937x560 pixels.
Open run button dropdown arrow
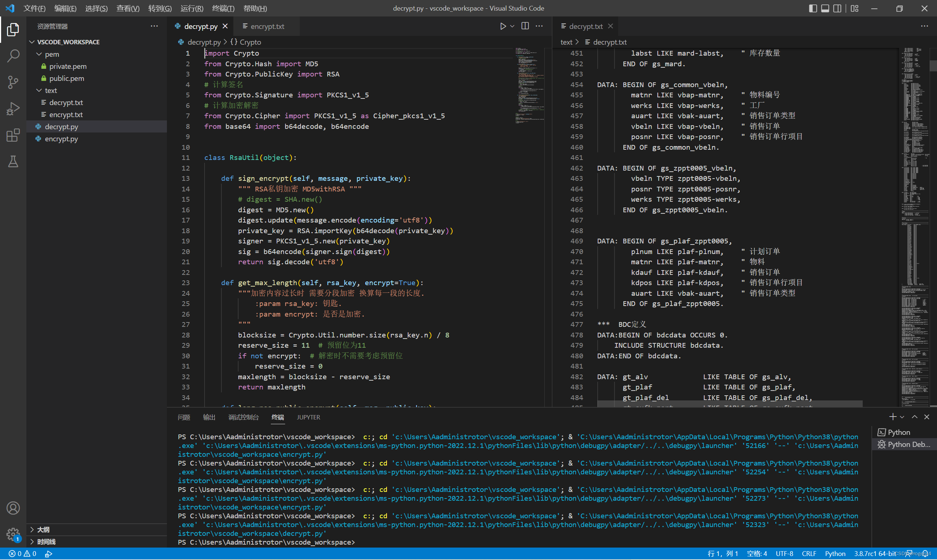click(x=512, y=26)
